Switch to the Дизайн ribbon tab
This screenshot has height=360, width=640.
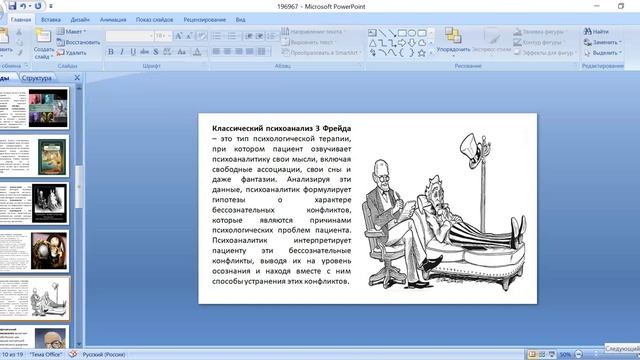[80, 19]
